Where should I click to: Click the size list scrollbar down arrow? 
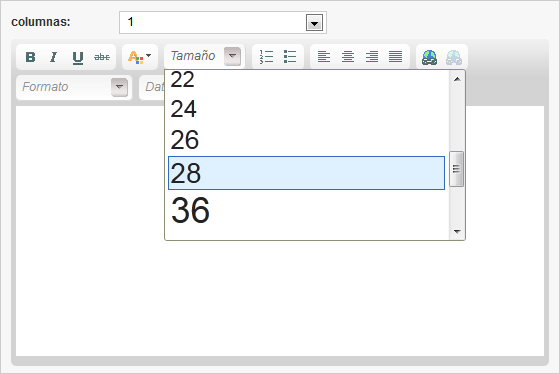[x=457, y=231]
